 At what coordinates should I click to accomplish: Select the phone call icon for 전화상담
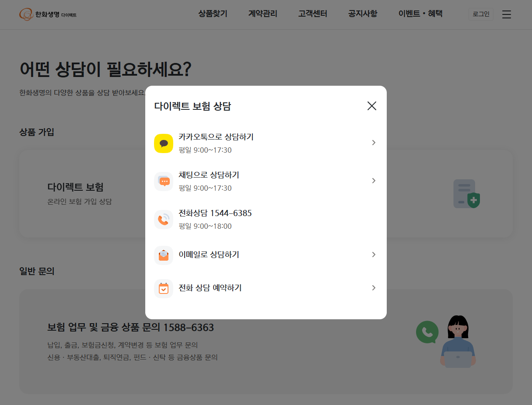(163, 219)
